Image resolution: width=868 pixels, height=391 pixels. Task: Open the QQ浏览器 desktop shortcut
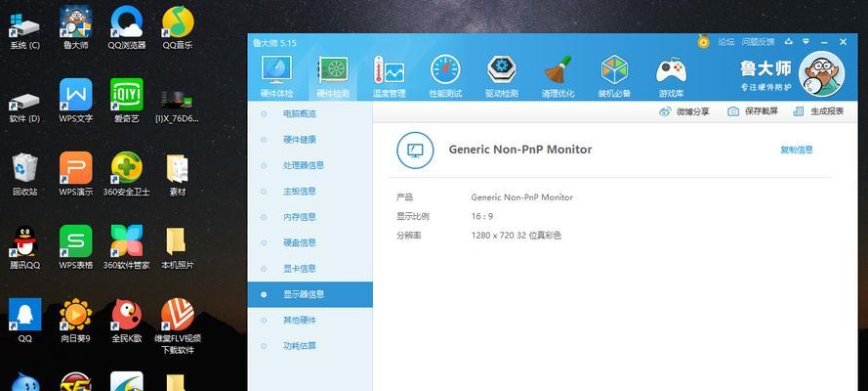tap(127, 28)
